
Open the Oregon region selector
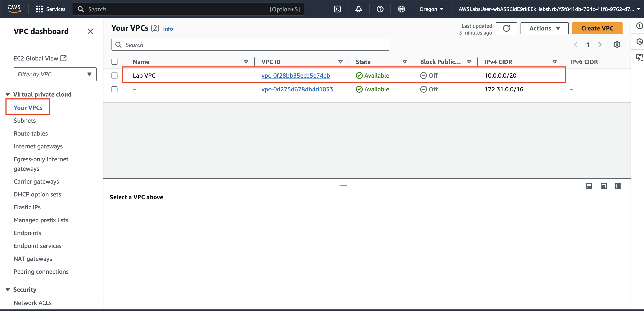click(x=431, y=9)
